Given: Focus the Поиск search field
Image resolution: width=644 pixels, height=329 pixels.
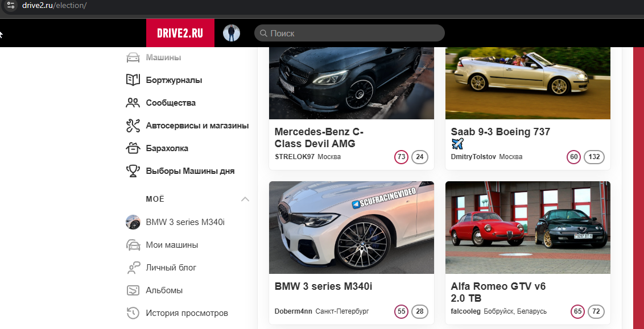Looking at the screenshot, I should pos(349,33).
